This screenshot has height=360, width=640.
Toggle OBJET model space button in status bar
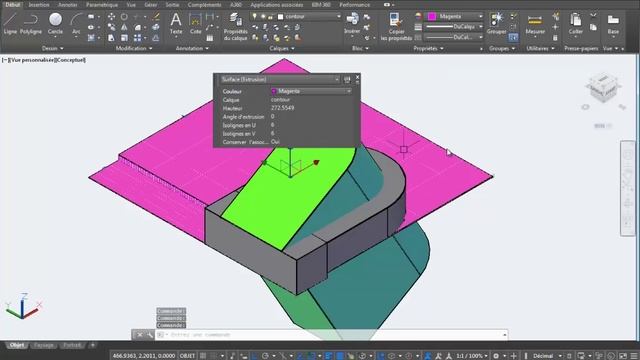point(187,356)
